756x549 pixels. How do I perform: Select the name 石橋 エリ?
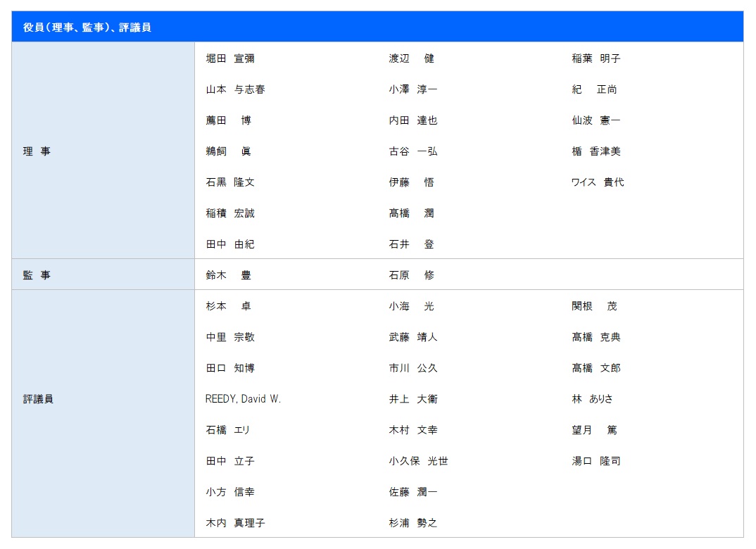pyautogui.click(x=228, y=430)
